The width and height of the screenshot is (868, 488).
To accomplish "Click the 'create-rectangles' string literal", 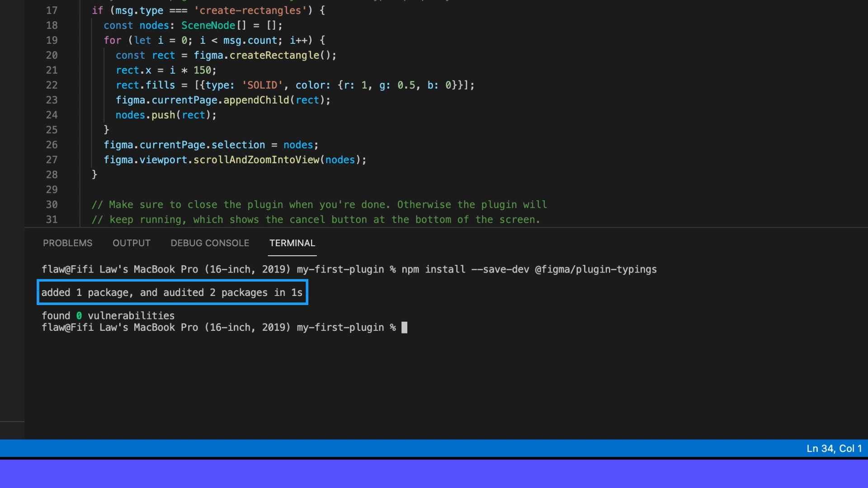I will [x=250, y=10].
